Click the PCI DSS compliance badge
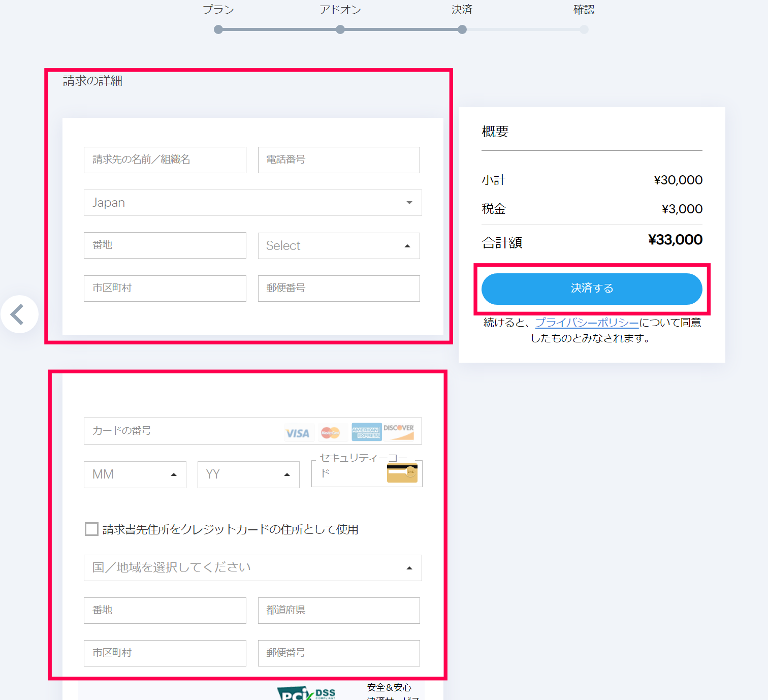This screenshot has width=768, height=700. 306,693
